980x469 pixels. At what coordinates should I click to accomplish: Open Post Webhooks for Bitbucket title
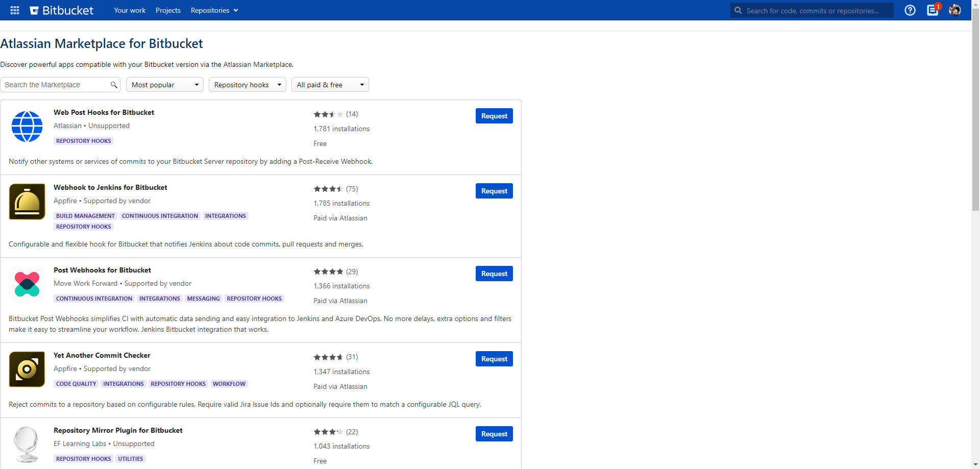(102, 270)
